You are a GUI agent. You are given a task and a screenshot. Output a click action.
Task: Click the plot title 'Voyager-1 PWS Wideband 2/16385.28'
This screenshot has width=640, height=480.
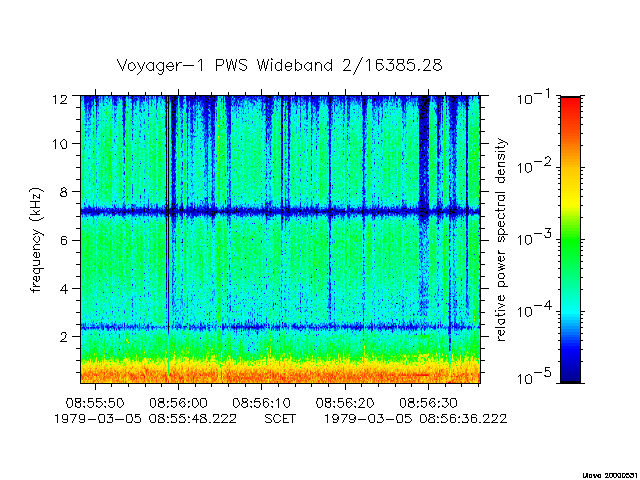[280, 65]
